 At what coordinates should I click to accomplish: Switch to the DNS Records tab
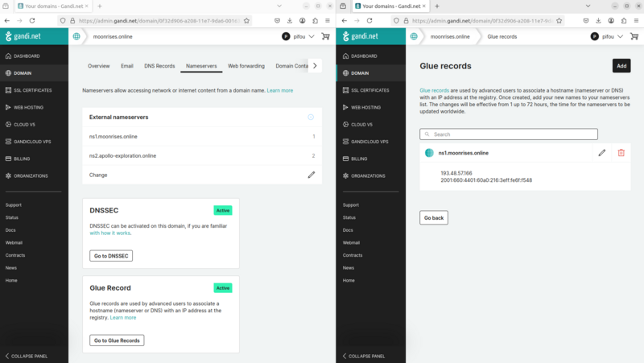pos(159,65)
